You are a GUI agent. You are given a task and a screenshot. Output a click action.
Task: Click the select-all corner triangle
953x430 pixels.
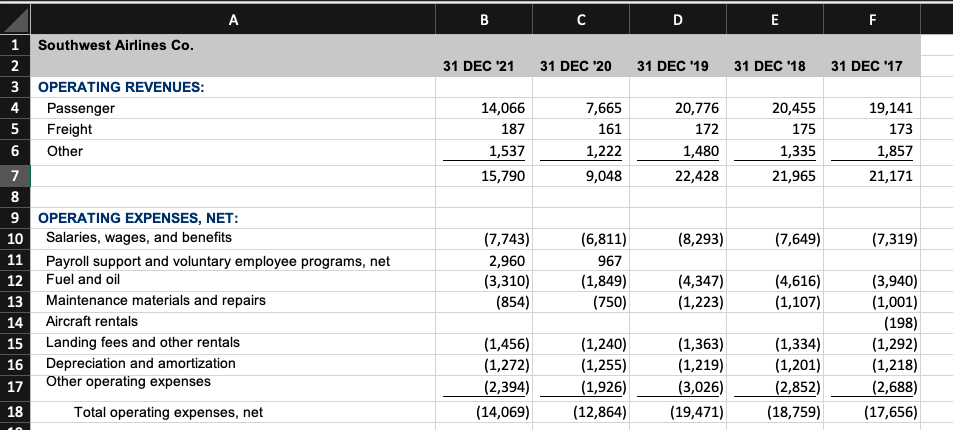[15, 19]
